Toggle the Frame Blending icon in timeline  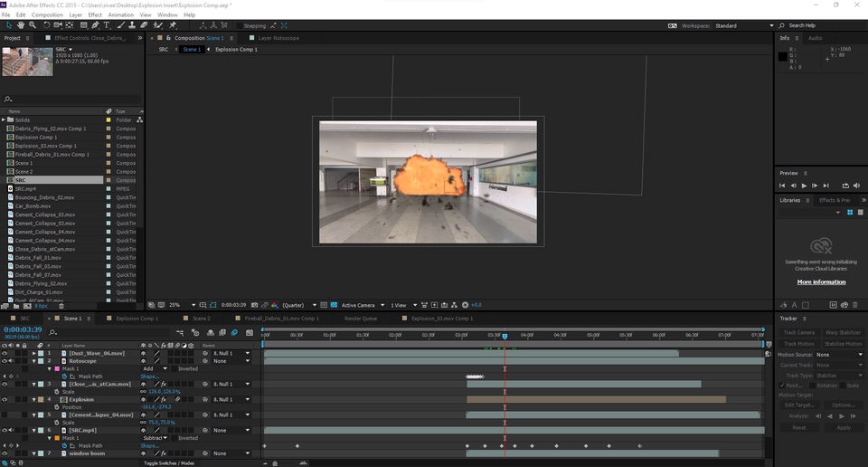(222, 332)
